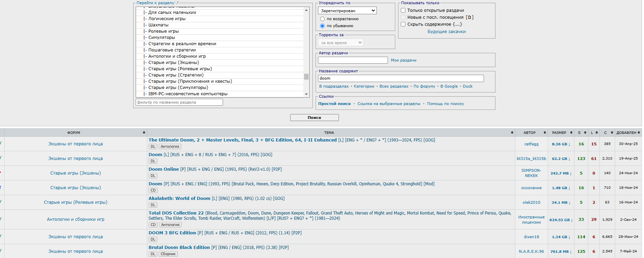Download the 624.53 GB torrent
This screenshot has width=644, height=258.
pos(561,220)
